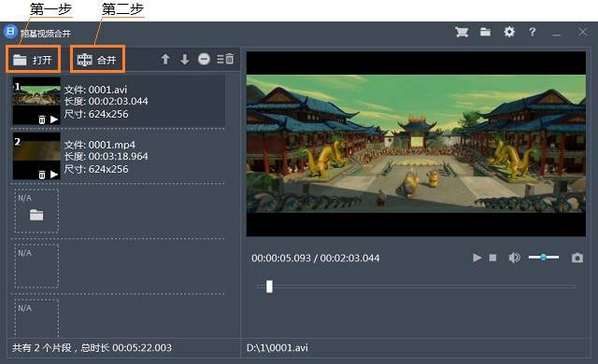Clear the whole list with the list-trash icon

tap(225, 59)
